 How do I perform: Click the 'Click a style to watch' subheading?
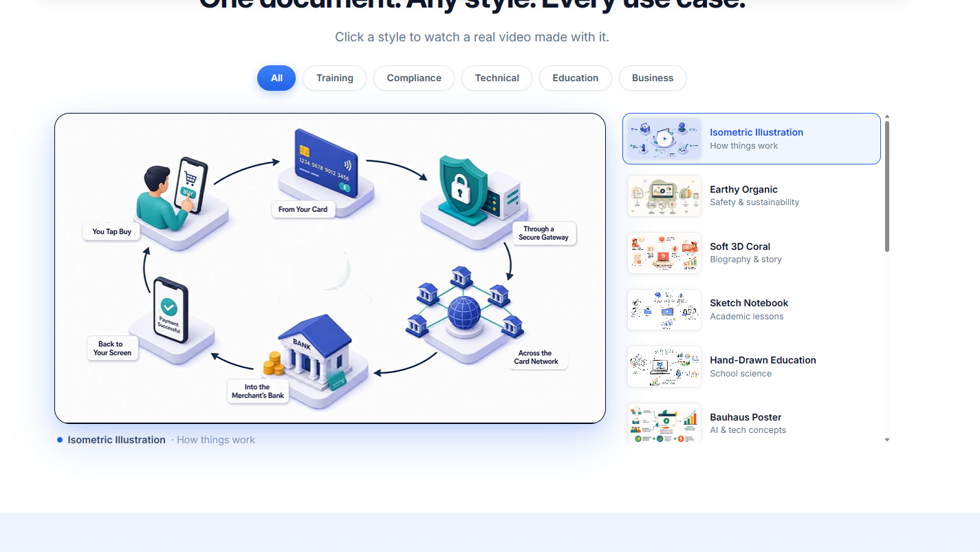(x=472, y=37)
